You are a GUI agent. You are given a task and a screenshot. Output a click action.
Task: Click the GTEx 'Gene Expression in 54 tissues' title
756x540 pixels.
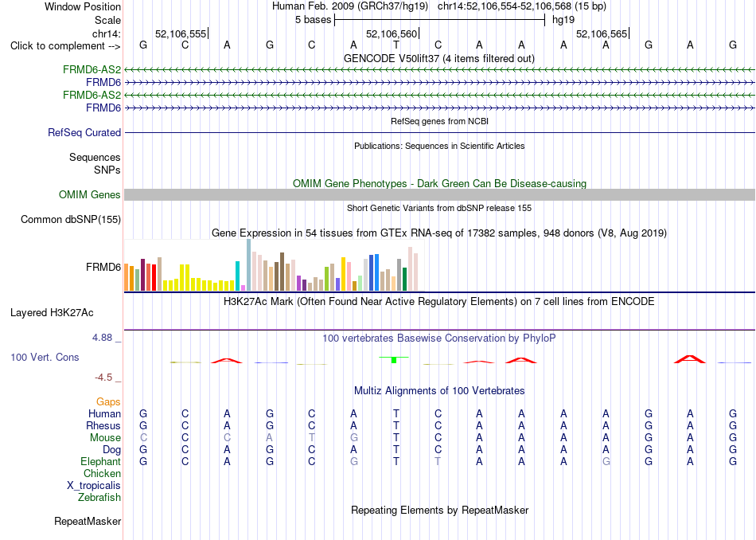[x=439, y=233]
